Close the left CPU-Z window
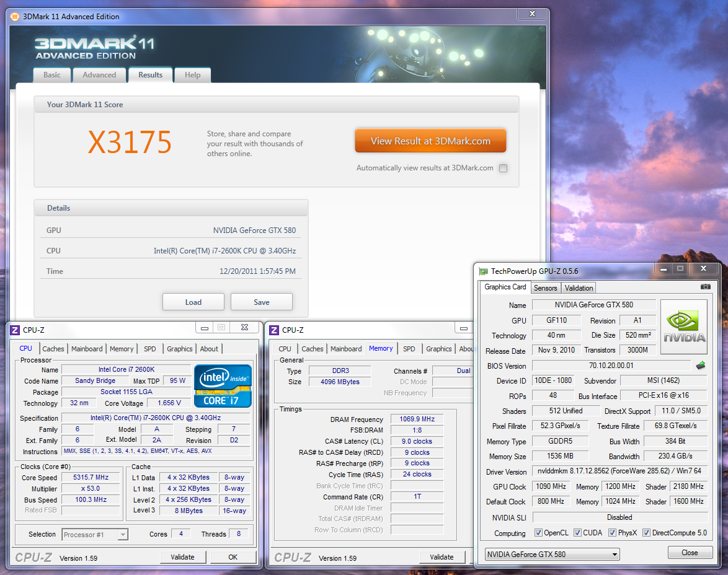Image resolution: width=728 pixels, height=575 pixels. (245, 328)
